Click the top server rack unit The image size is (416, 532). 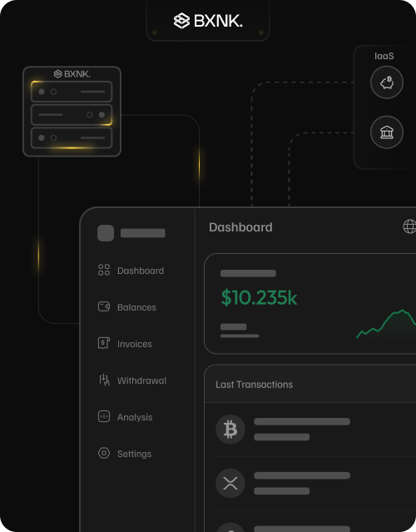[x=72, y=92]
